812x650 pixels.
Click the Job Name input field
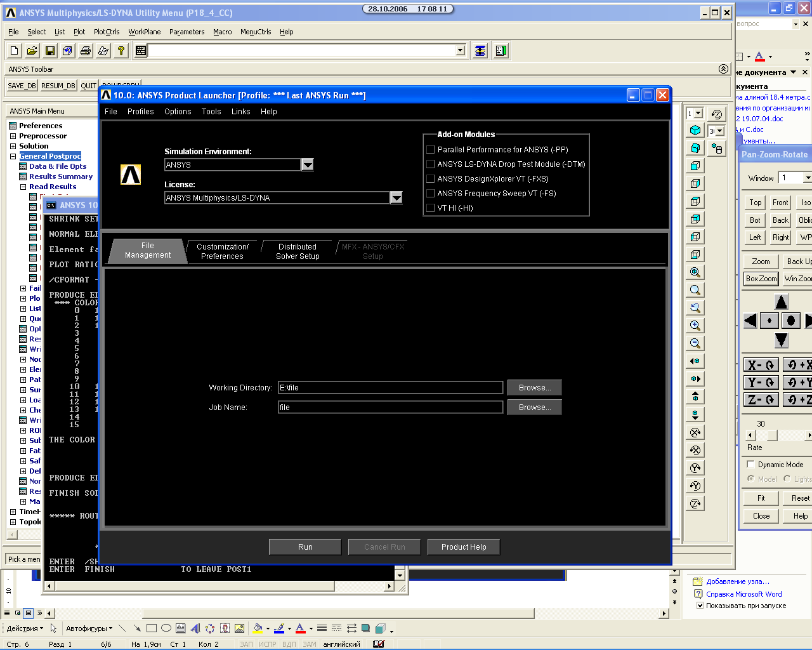pyautogui.click(x=391, y=408)
